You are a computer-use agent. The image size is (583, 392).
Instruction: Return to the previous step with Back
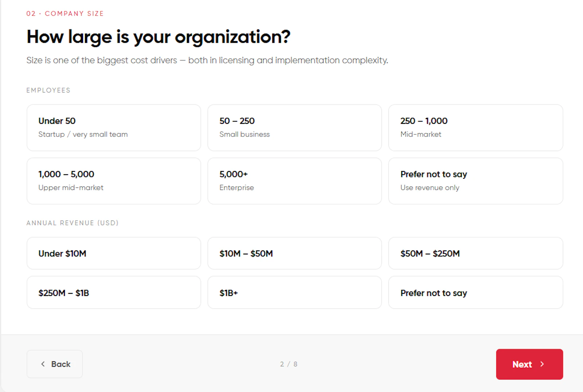point(55,364)
